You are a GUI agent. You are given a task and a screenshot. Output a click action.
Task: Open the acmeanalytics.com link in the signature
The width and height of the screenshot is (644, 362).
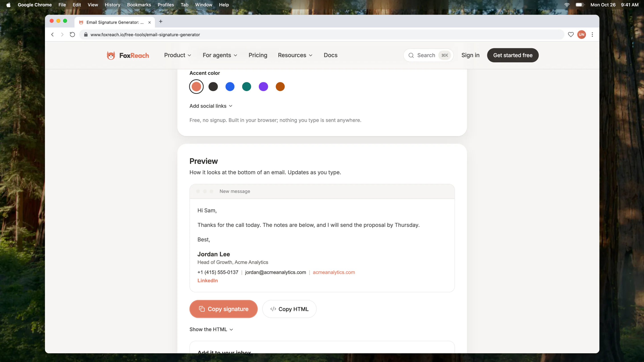pos(334,272)
